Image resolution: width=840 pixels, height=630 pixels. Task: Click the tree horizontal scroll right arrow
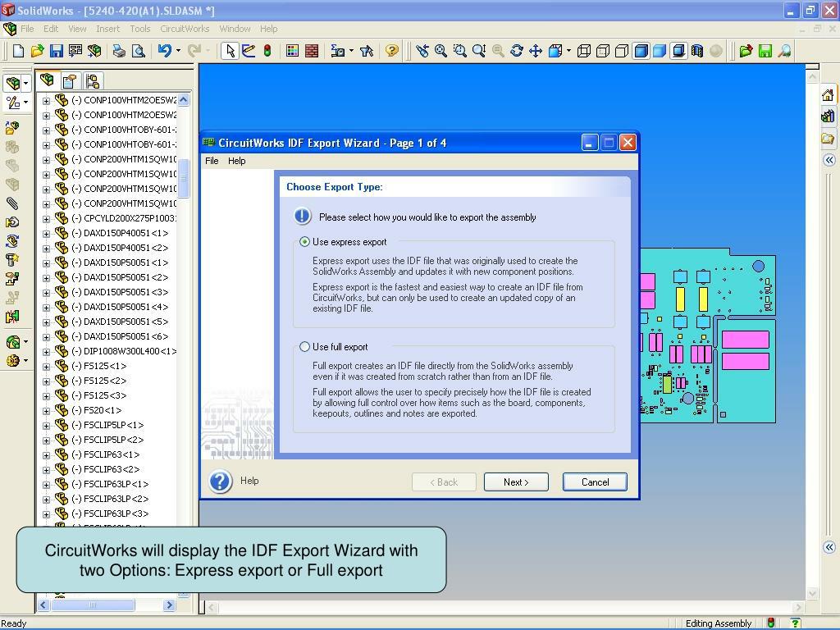click(169, 605)
